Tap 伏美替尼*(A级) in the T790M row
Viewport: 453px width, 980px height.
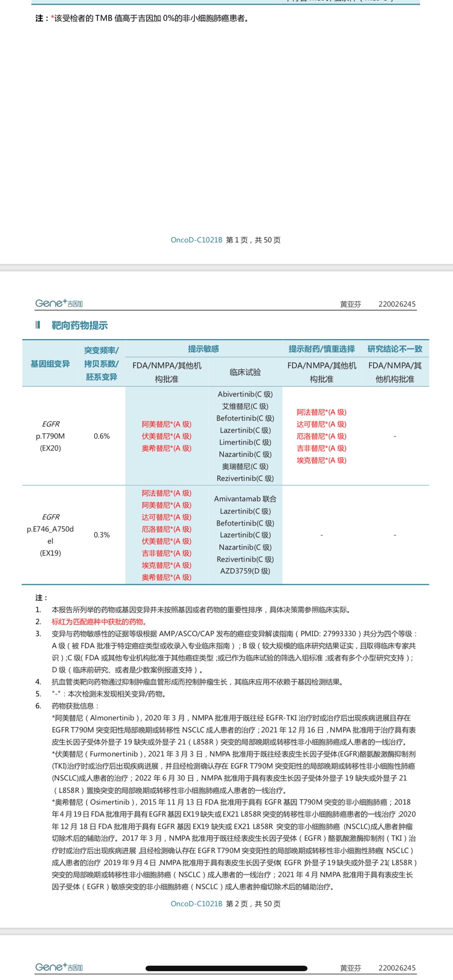pyautogui.click(x=166, y=436)
